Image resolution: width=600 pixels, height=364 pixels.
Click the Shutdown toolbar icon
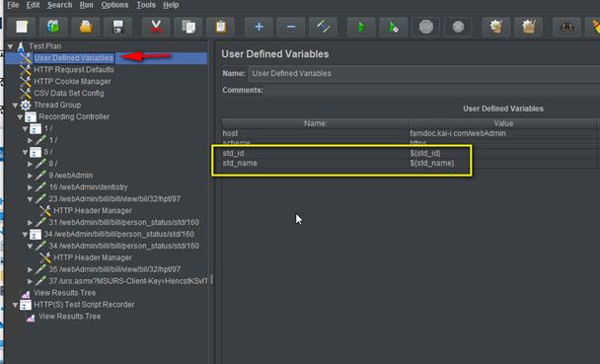(458, 27)
